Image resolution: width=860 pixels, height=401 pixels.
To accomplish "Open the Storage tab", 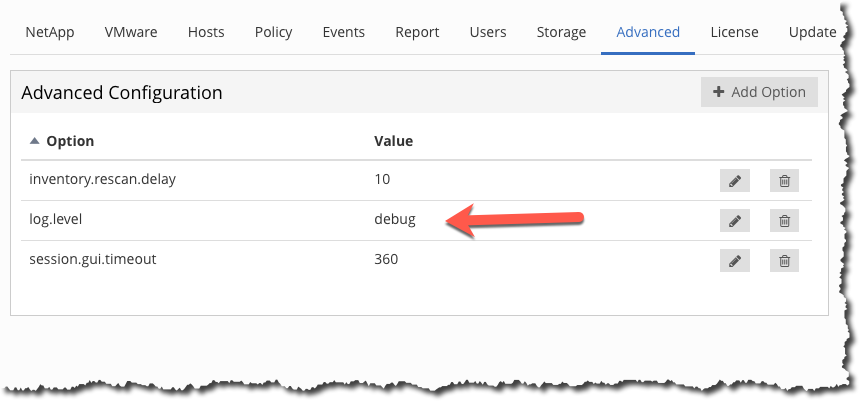I will pyautogui.click(x=561, y=32).
